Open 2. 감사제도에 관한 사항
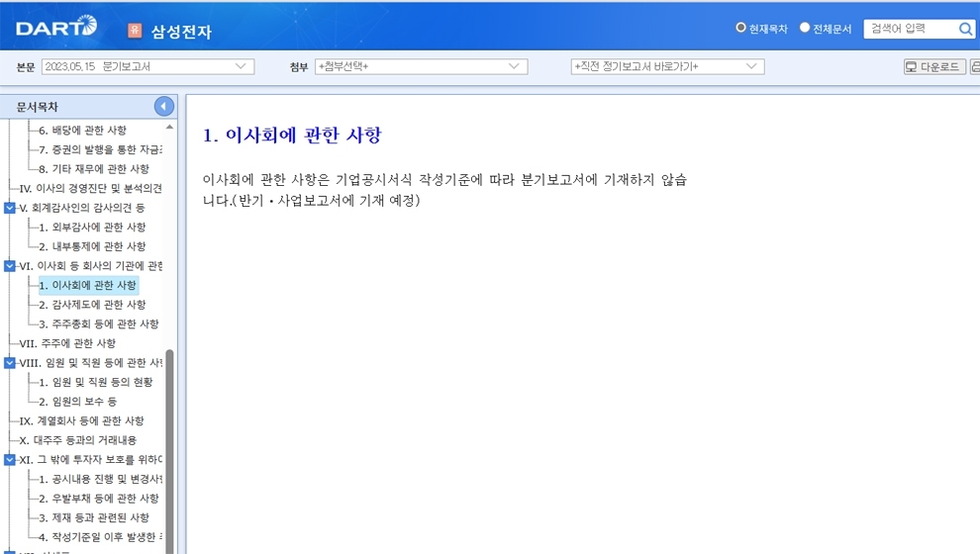 [x=92, y=305]
